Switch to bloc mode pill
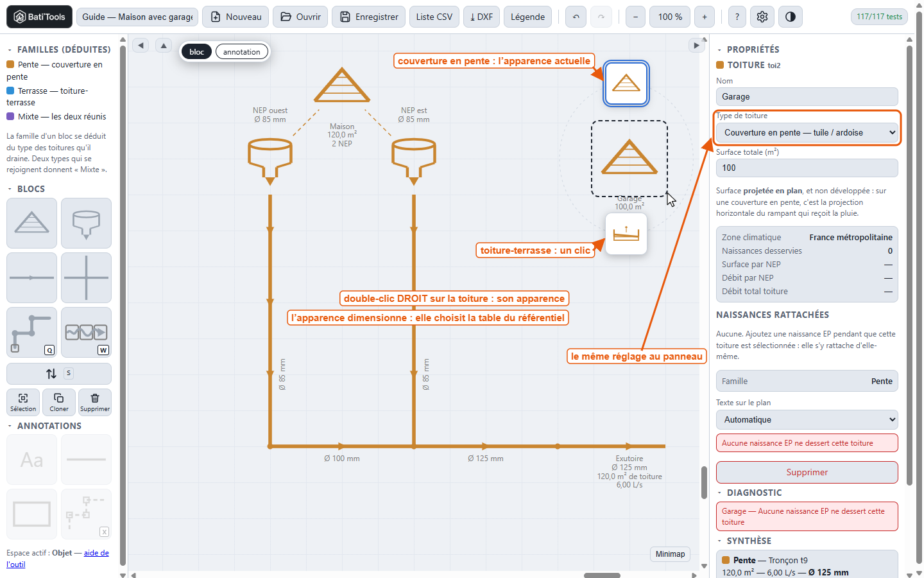Viewport: 924px width, 578px height. tap(196, 52)
